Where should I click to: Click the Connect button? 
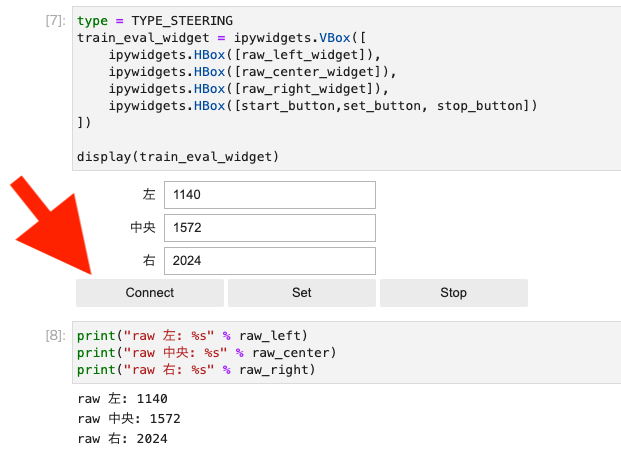[150, 293]
